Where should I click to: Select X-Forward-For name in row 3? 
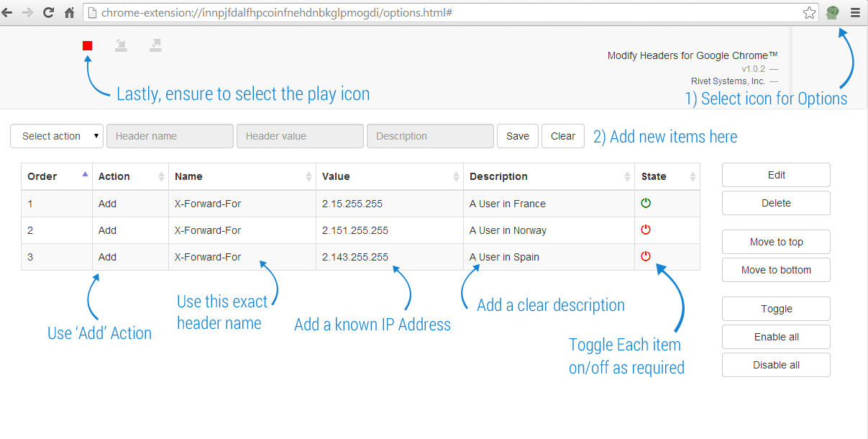tap(242, 257)
